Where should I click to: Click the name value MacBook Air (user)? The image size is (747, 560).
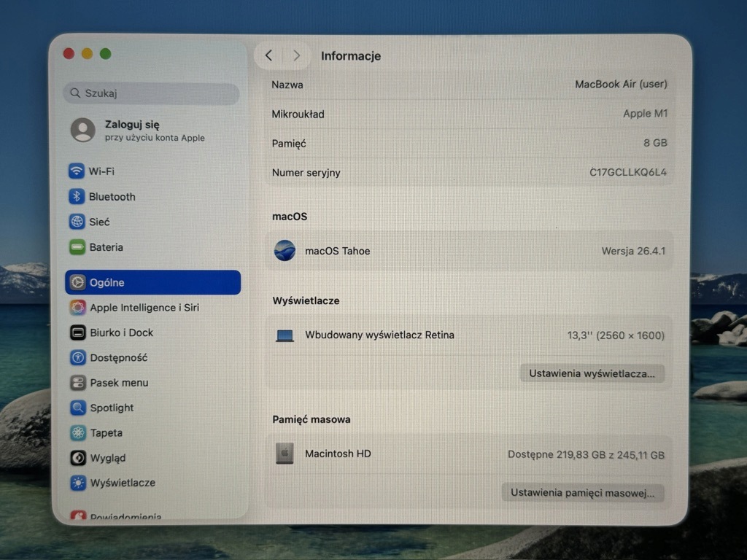(621, 85)
